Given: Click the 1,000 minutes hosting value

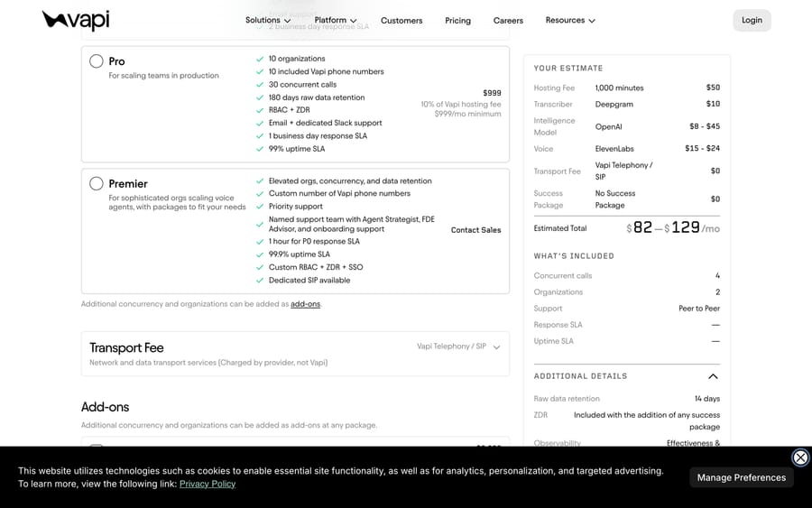Looking at the screenshot, I should (619, 88).
